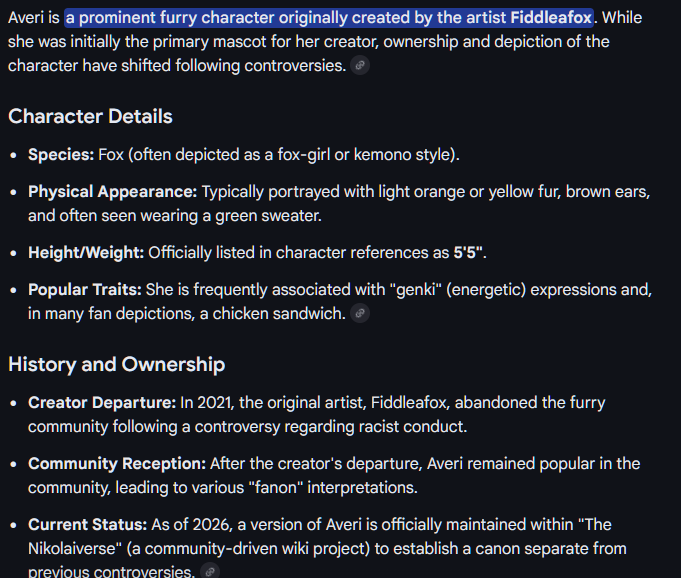Click the 'Popular Traits:' bullet label
Image resolution: width=681 pixels, height=578 pixels.
pos(85,289)
